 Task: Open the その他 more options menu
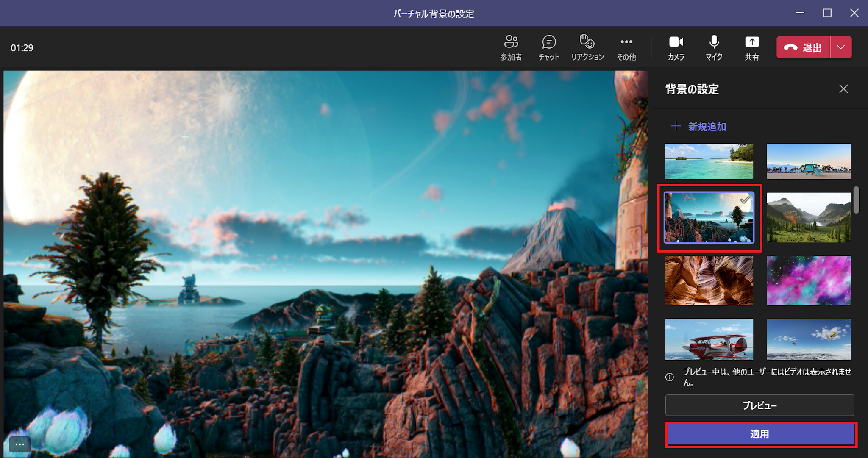(x=626, y=47)
